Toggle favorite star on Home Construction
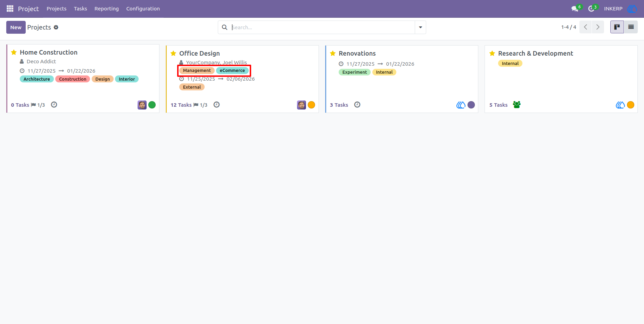Viewport: 644px width, 324px height. click(x=14, y=52)
